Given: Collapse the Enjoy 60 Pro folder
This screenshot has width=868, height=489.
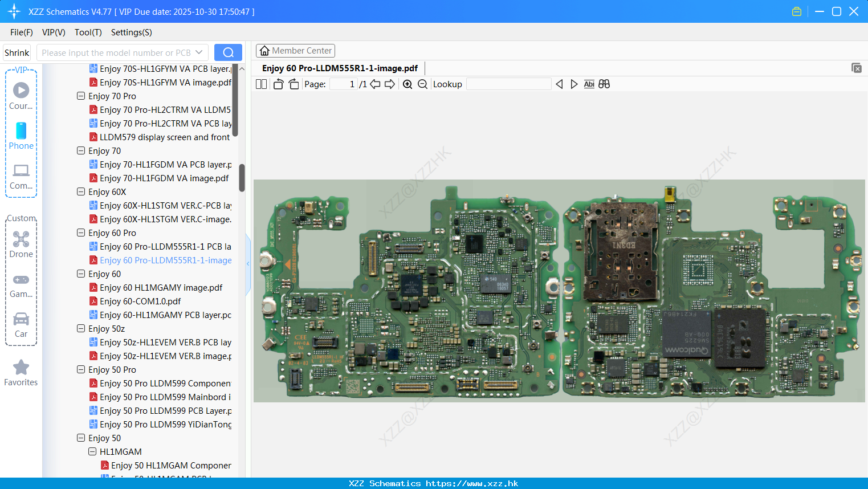Looking at the screenshot, I should tap(81, 233).
